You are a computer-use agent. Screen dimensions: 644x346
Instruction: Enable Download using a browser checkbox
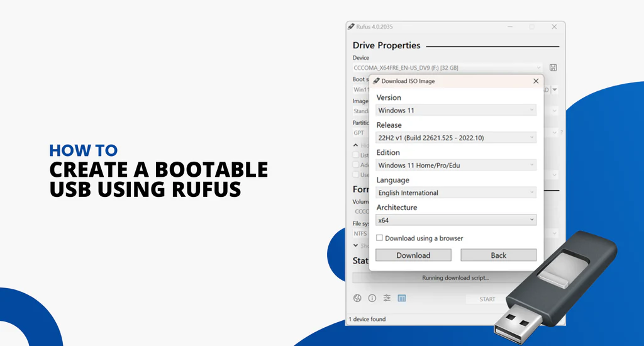click(x=379, y=238)
